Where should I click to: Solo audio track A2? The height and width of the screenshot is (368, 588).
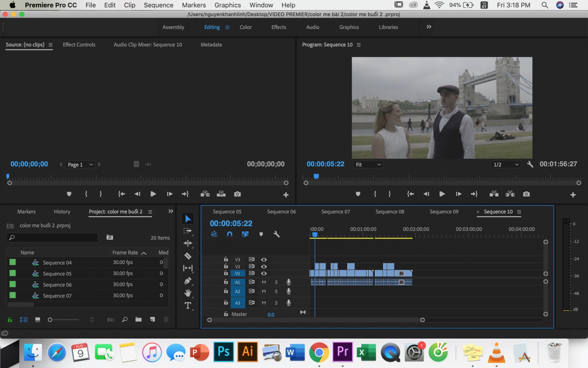tap(276, 291)
